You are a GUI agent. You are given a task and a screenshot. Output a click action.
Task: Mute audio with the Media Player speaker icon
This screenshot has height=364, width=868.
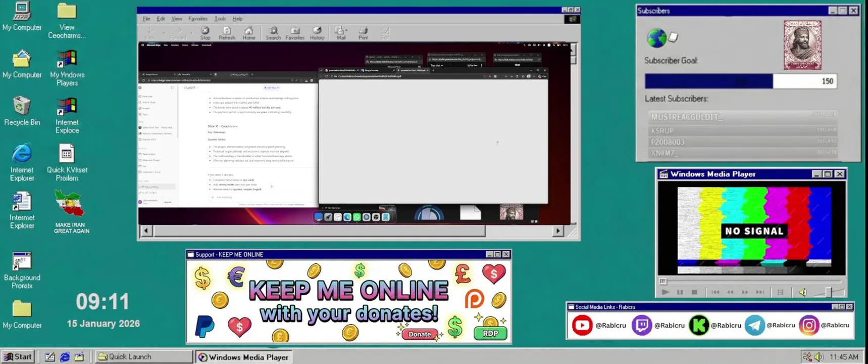[803, 292]
